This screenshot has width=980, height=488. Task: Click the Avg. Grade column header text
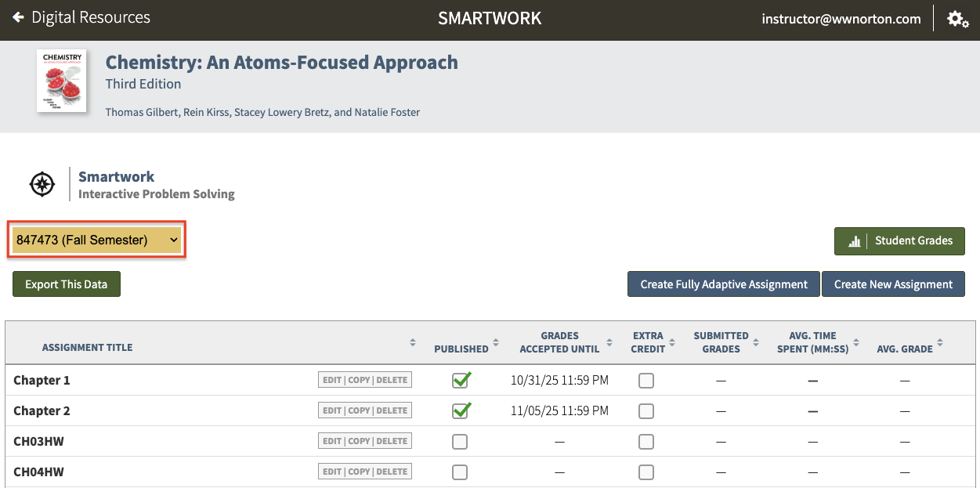point(905,349)
